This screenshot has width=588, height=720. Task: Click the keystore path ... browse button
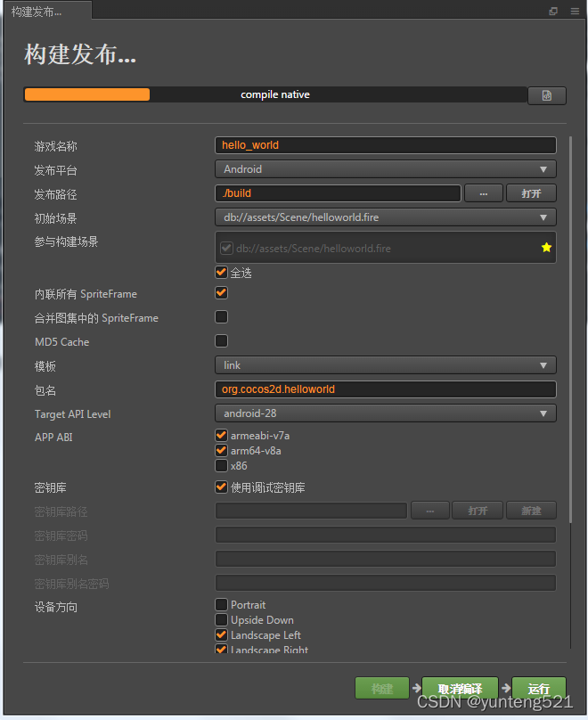click(430, 511)
